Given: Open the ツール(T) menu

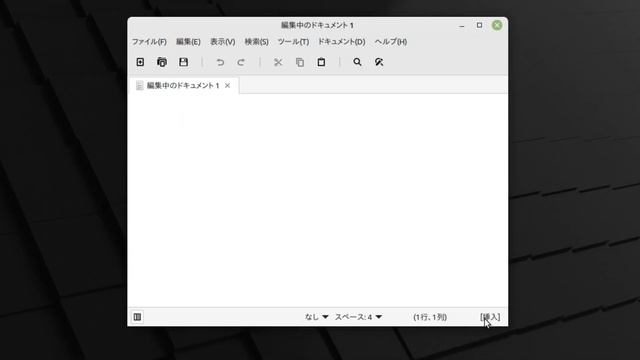Looking at the screenshot, I should pos(293,42).
